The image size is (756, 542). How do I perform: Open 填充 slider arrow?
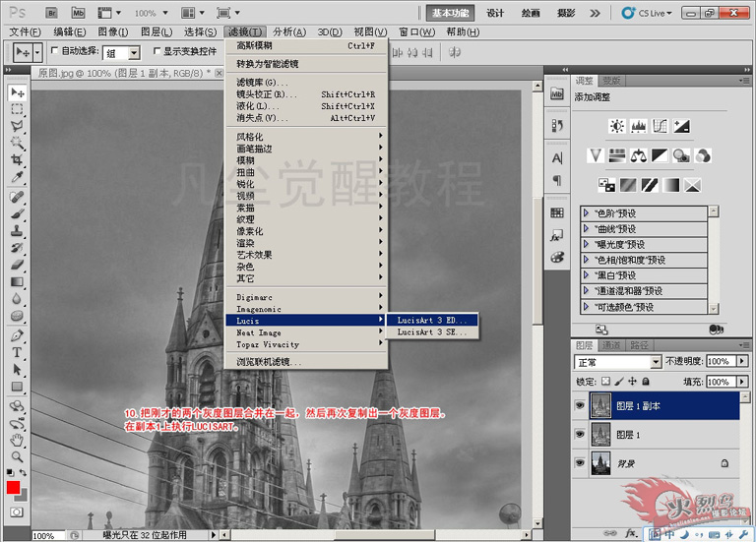click(x=742, y=382)
